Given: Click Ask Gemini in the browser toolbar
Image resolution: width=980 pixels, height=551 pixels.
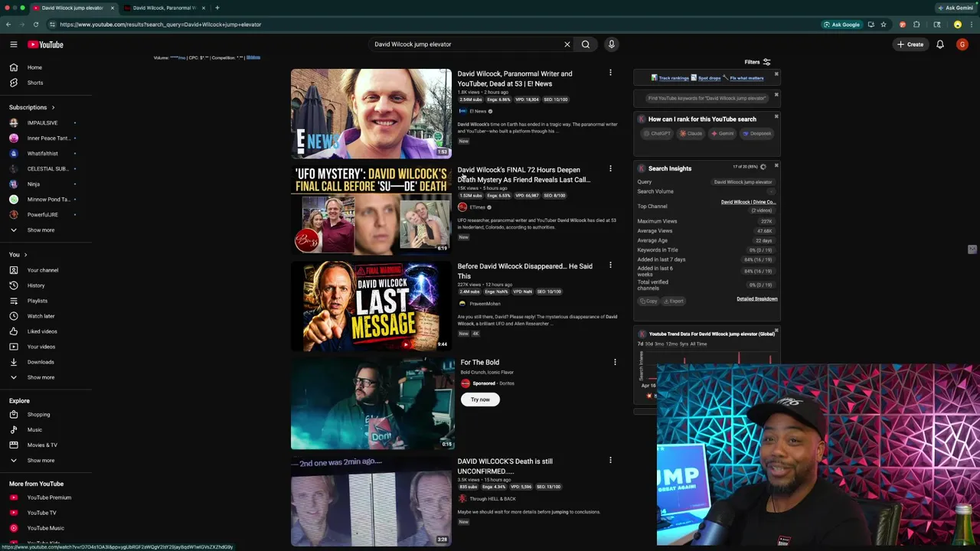Looking at the screenshot, I should (955, 8).
